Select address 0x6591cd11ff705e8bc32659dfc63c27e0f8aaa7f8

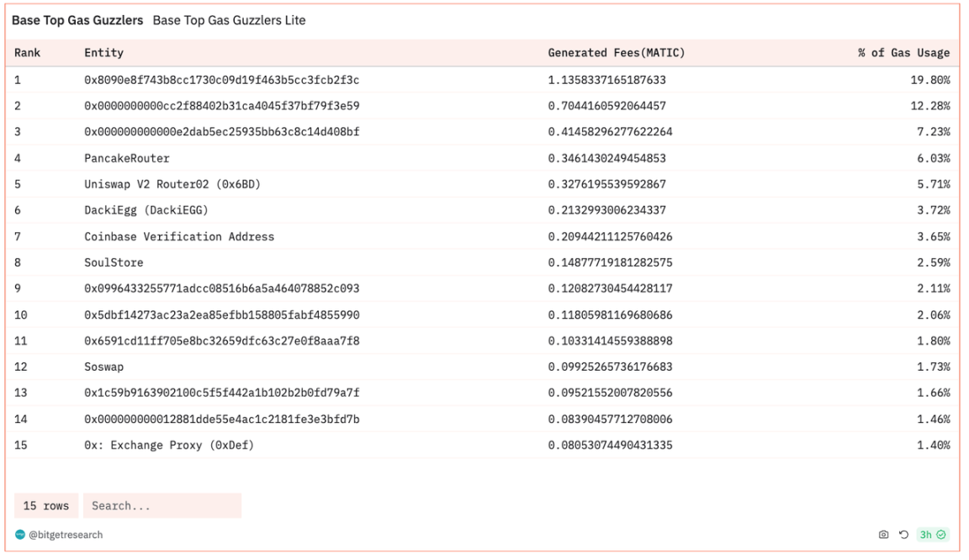point(222,341)
